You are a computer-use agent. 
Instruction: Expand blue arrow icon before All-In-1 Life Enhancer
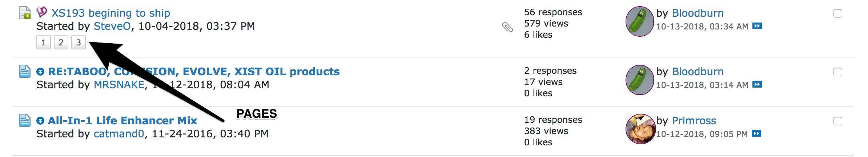[x=40, y=121]
